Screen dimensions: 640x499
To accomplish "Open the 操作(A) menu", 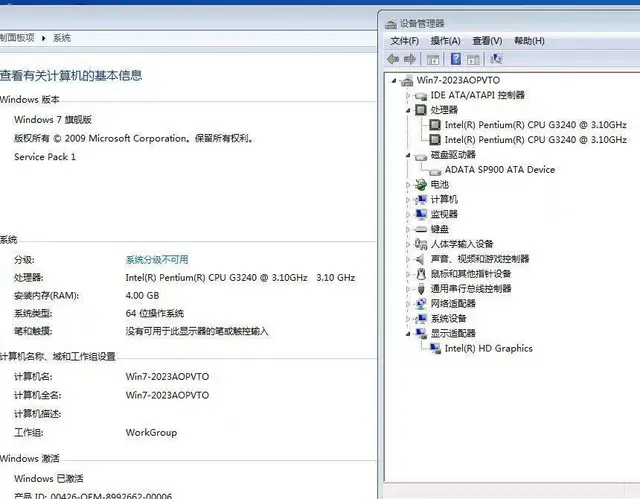I will (445, 41).
